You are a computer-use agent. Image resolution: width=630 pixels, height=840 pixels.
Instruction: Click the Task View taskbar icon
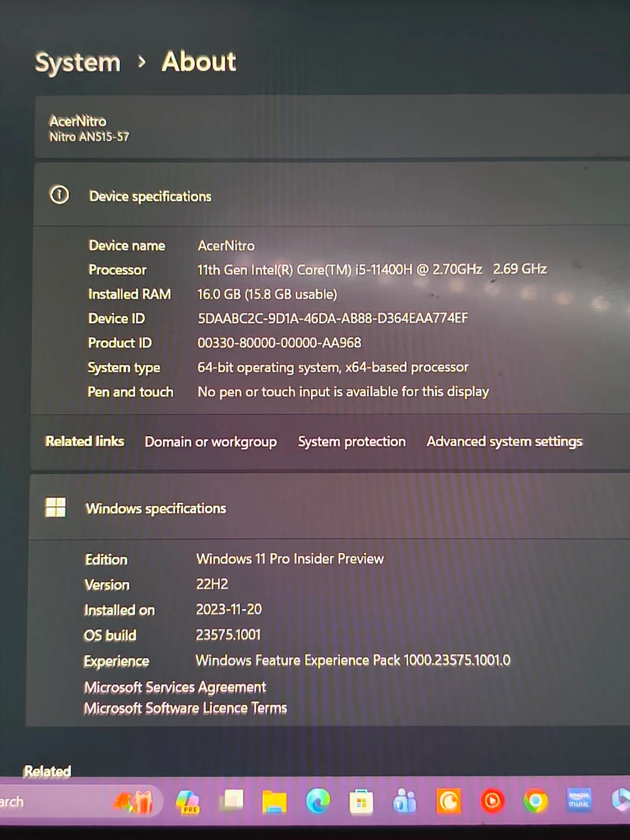[x=232, y=801]
